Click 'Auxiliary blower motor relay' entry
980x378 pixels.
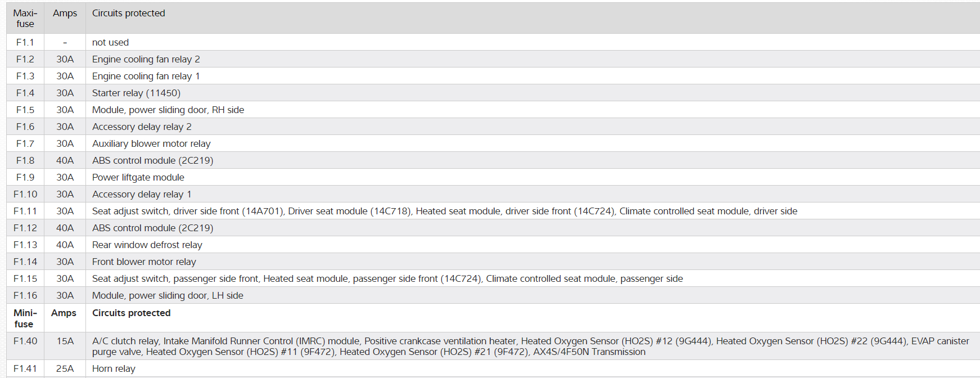pyautogui.click(x=151, y=143)
